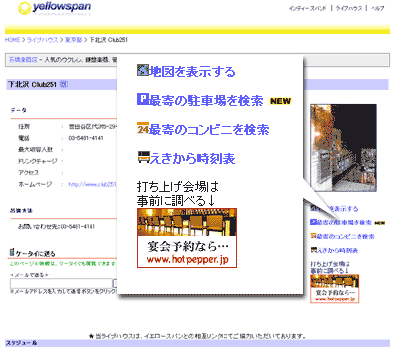This screenshot has height=362, width=400.
Task: Open インディーズバンド top menu item
Action: [x=307, y=8]
